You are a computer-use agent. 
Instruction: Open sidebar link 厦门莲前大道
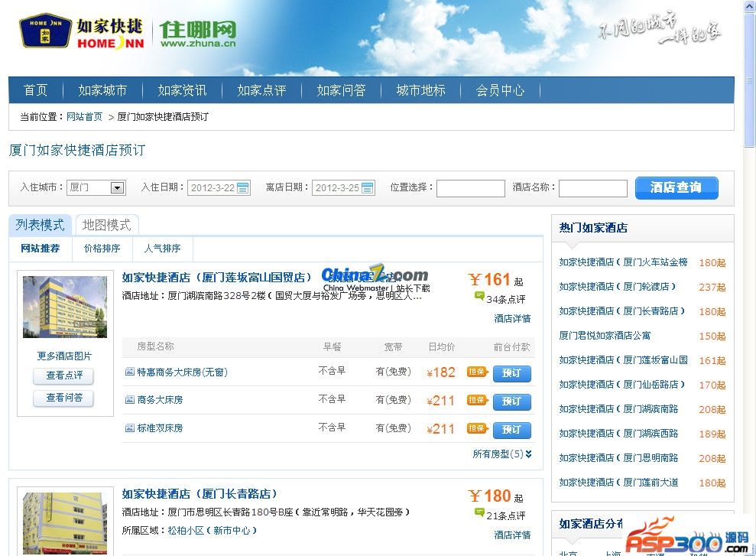(618, 483)
